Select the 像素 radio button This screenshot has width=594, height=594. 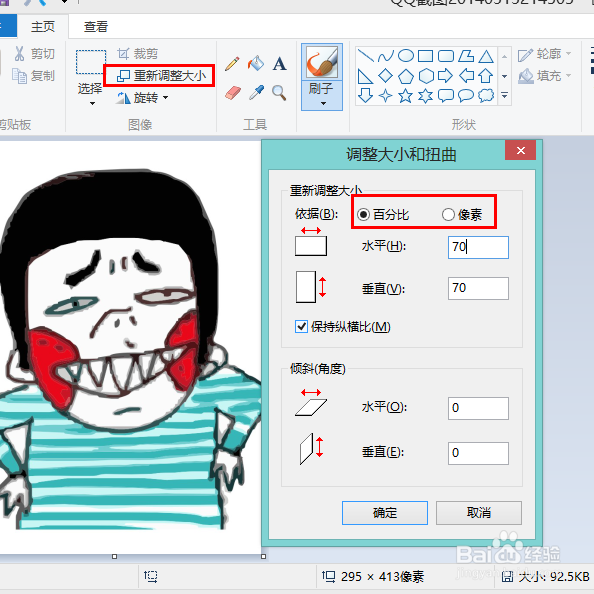click(448, 214)
